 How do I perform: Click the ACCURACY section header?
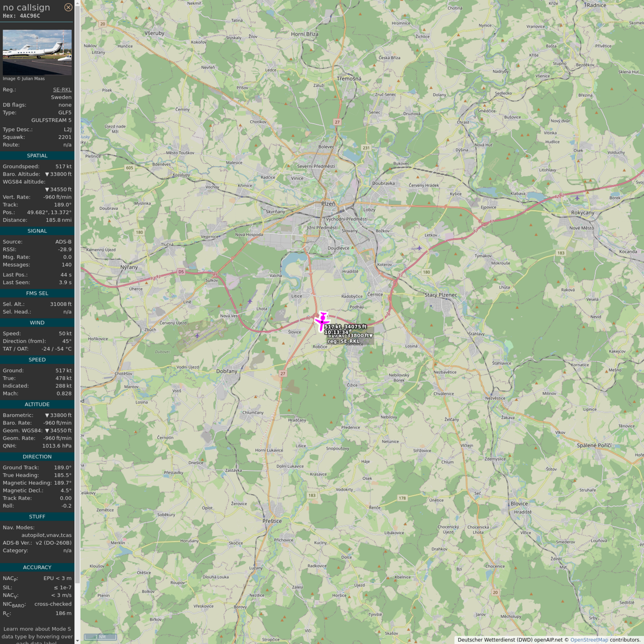tap(37, 567)
